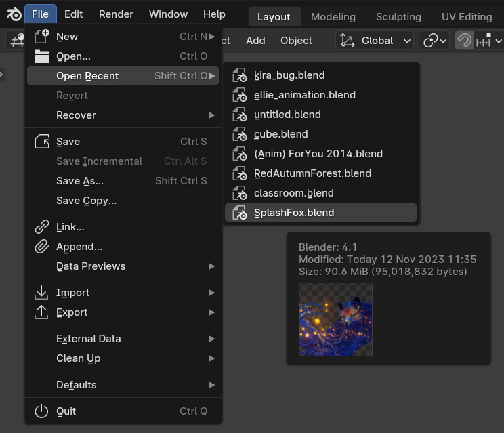Open the Help menu

tap(214, 14)
